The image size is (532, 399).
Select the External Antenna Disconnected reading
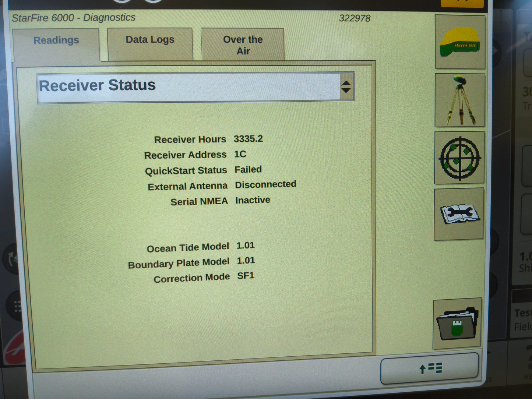click(222, 185)
